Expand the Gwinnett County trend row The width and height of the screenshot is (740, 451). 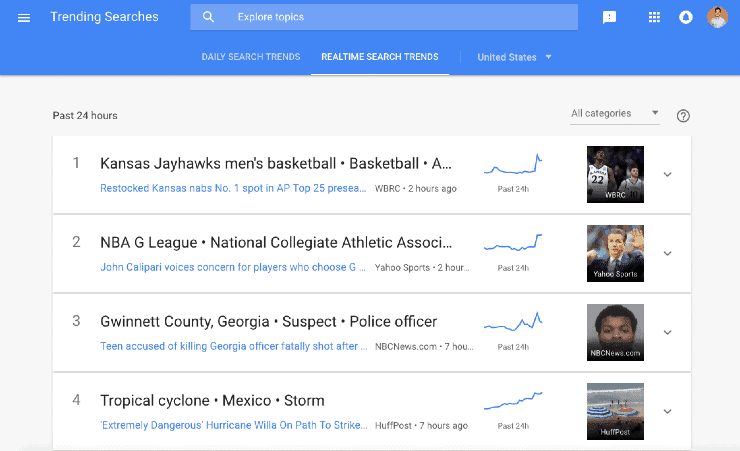pos(668,332)
